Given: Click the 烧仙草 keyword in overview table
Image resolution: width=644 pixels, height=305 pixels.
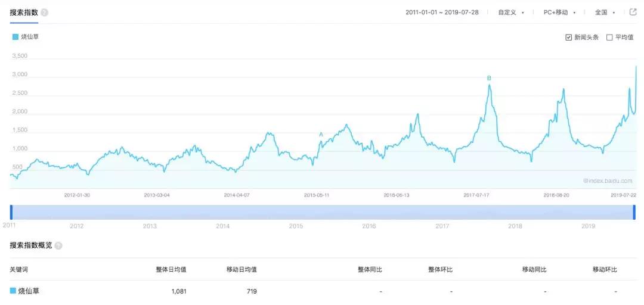Looking at the screenshot, I should pyautogui.click(x=30, y=291).
